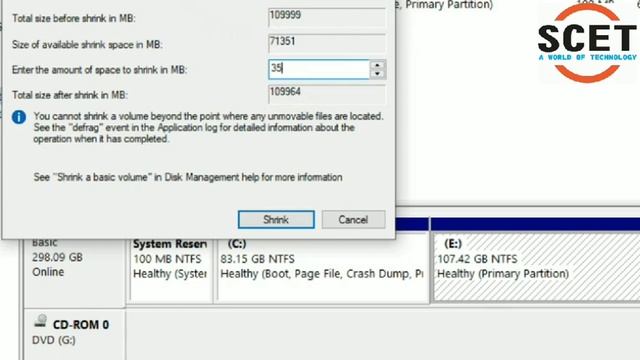Click the Shrink button

[276, 220]
